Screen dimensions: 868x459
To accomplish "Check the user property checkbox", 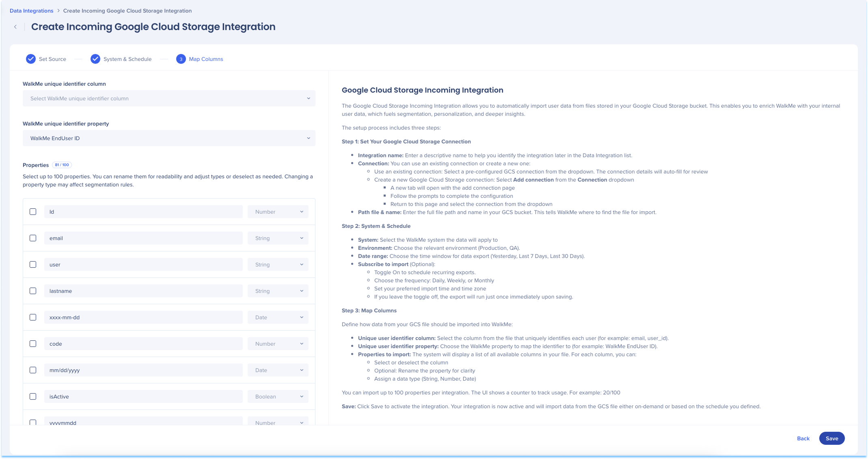I will (33, 264).
